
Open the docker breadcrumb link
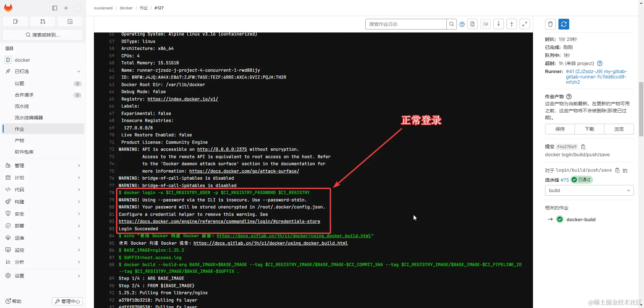(126, 8)
